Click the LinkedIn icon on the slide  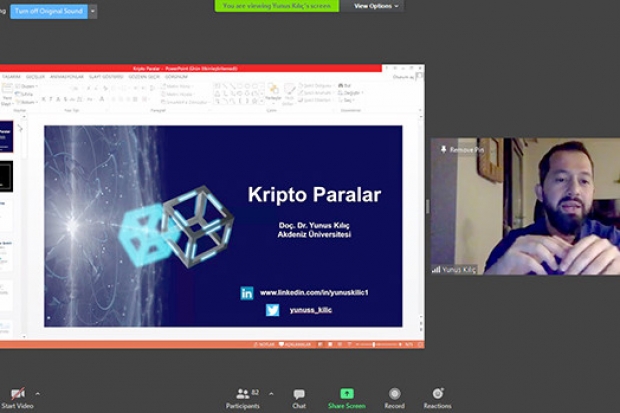[x=247, y=293]
